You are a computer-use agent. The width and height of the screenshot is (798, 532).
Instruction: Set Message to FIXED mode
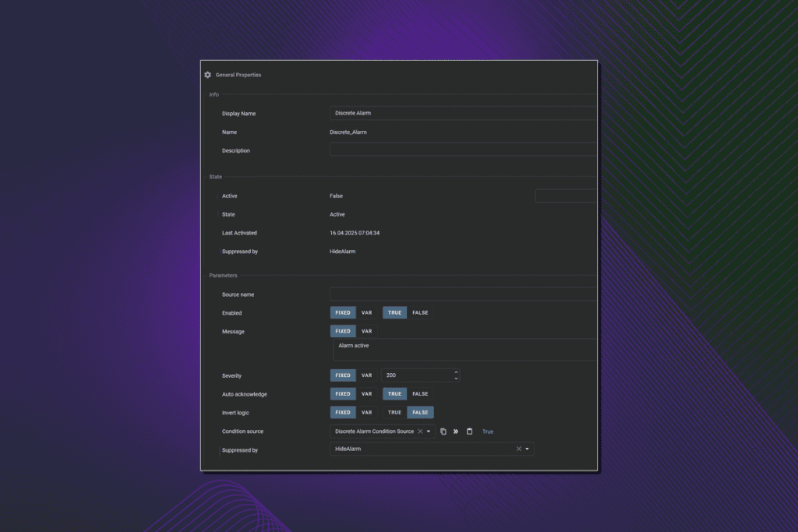point(343,331)
